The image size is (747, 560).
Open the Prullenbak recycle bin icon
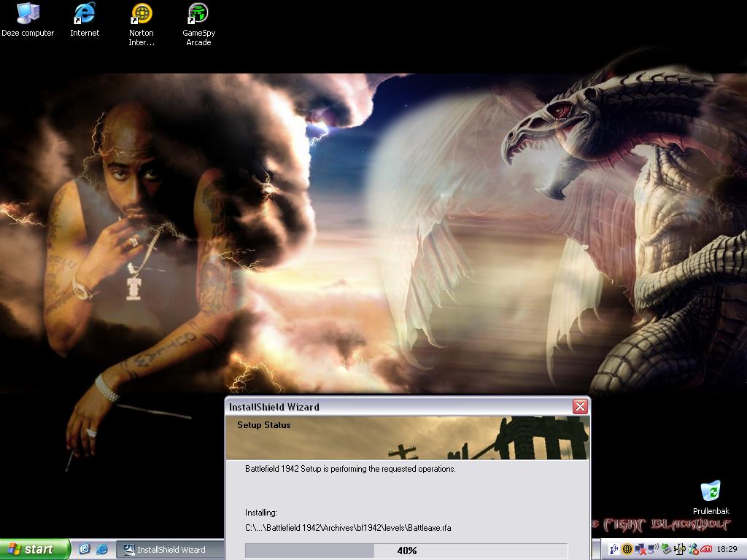point(711,497)
